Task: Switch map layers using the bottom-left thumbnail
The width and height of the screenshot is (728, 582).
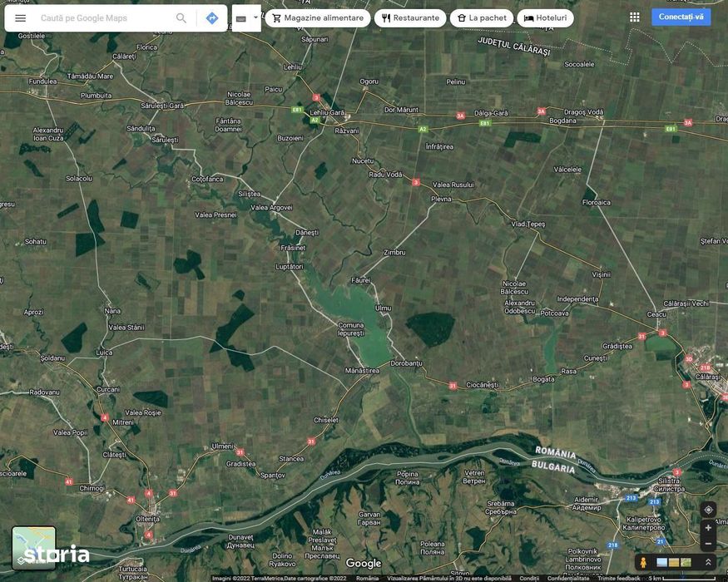Action: tap(34, 548)
